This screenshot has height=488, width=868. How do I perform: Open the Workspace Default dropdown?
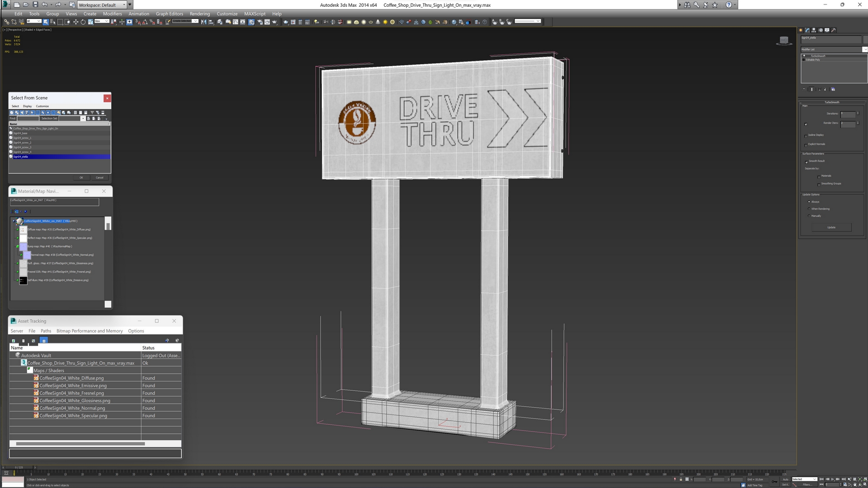click(x=102, y=5)
